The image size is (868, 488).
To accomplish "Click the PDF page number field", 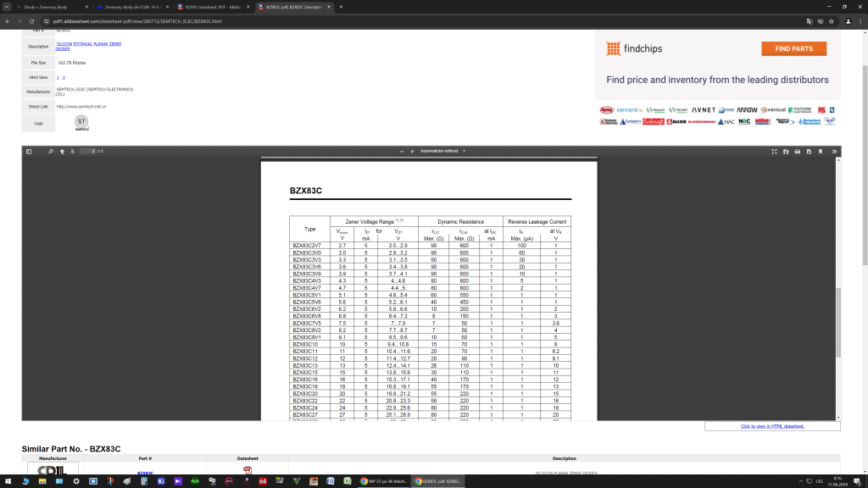I will pyautogui.click(x=86, y=151).
